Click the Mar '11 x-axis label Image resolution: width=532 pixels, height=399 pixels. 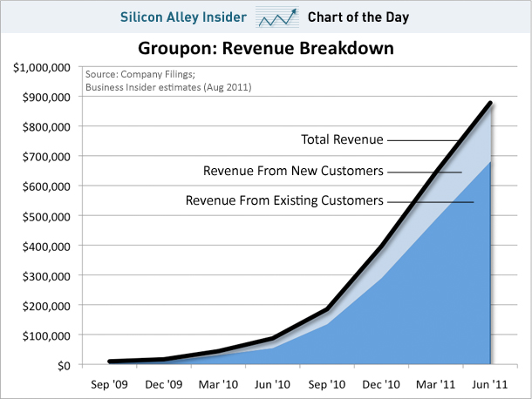(x=436, y=384)
